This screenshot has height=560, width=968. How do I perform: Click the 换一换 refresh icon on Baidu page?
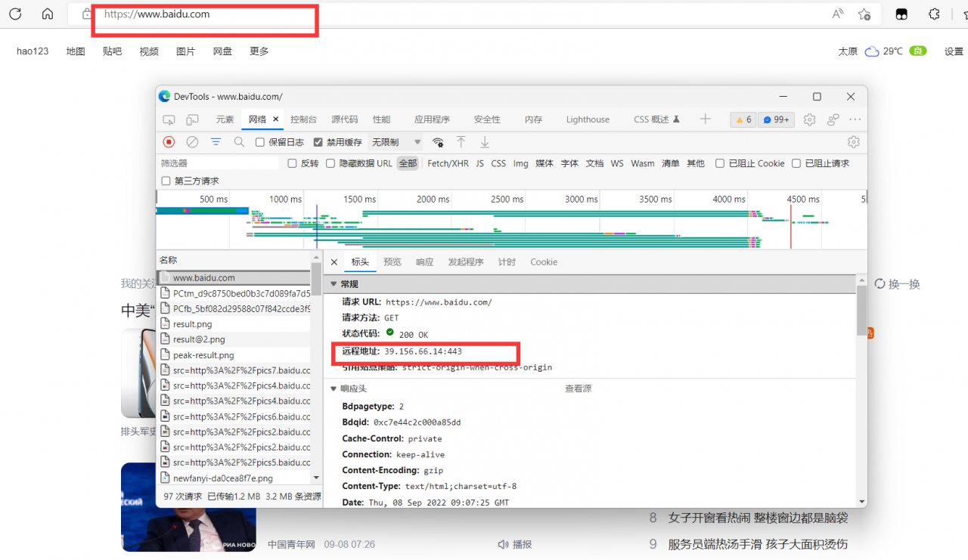(880, 284)
